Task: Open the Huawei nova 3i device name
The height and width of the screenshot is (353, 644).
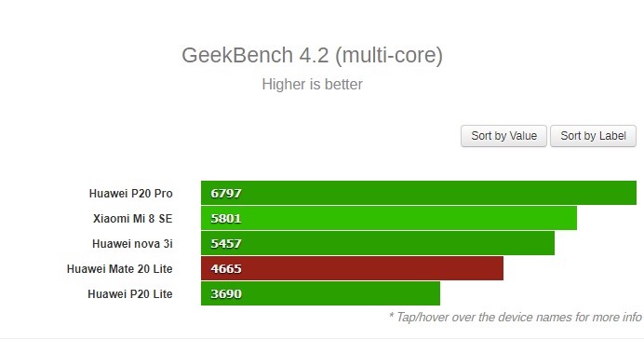Action: (132, 244)
